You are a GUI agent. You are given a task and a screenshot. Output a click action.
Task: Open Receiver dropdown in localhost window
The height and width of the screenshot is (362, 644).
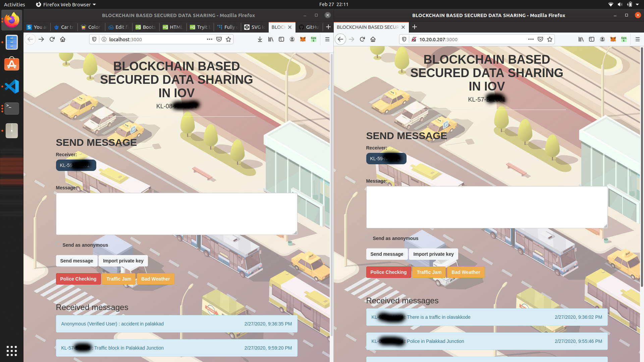[x=76, y=165]
